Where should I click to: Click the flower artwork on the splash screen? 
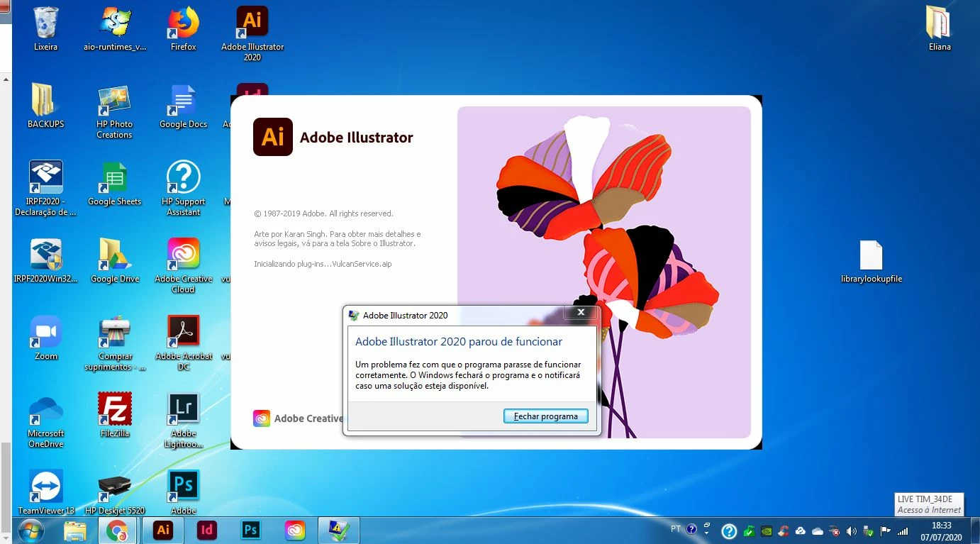click(604, 272)
